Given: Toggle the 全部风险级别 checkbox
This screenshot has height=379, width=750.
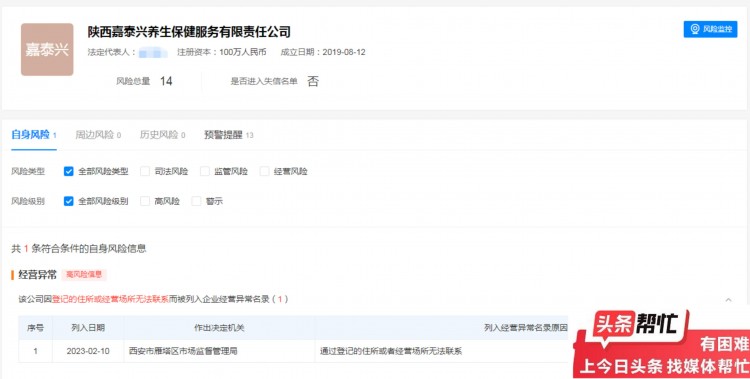Looking at the screenshot, I should (68, 201).
